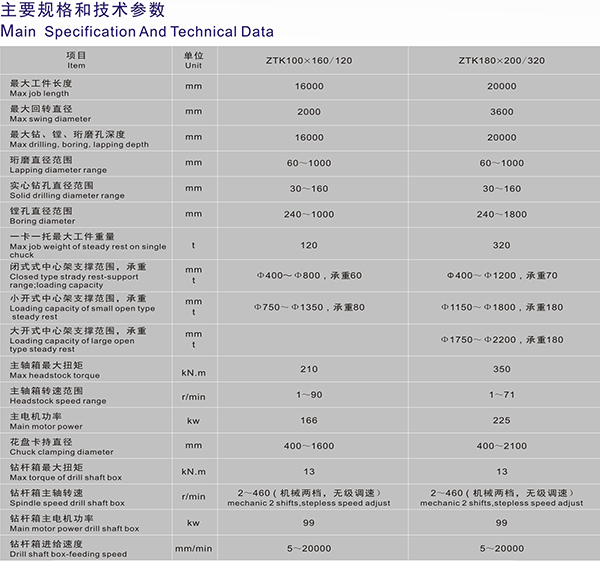This screenshot has height=561, width=600.
Task: Click the 3600 swing diameter value
Action: click(501, 112)
